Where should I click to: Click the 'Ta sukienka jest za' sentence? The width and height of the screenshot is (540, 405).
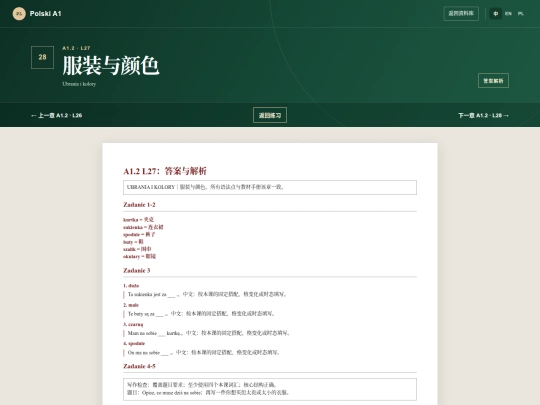tap(207, 294)
